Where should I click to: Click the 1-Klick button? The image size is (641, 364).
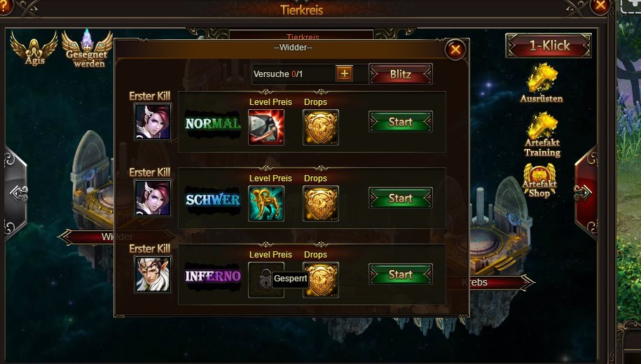click(x=549, y=45)
